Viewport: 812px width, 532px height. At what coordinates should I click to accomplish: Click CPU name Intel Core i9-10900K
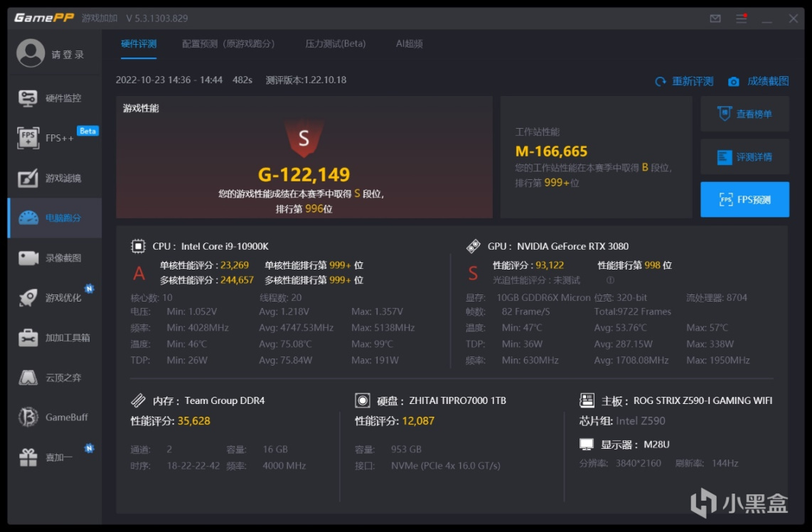point(225,246)
